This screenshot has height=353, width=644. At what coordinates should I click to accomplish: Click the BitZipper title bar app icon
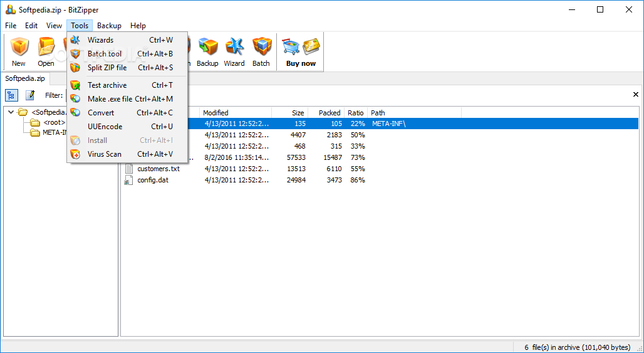click(10, 9)
